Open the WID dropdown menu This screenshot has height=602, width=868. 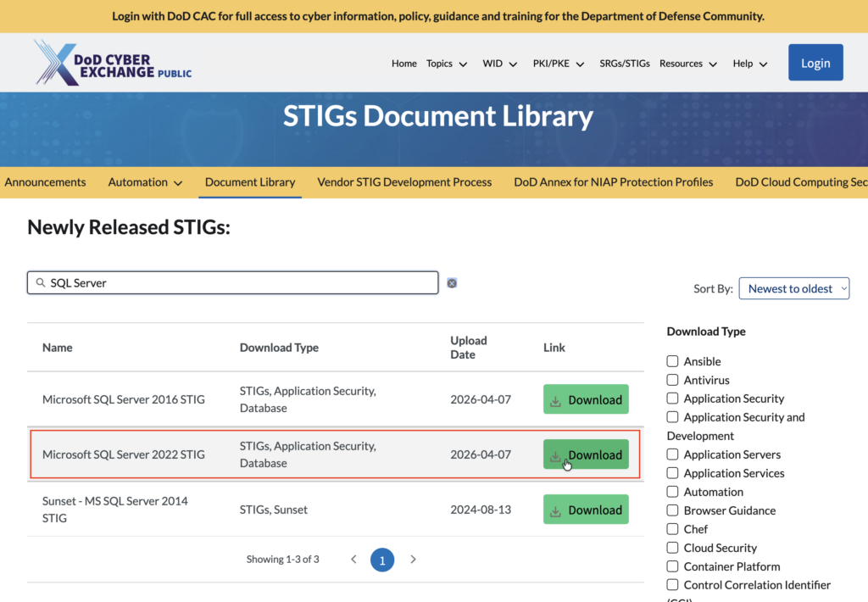[x=499, y=64]
